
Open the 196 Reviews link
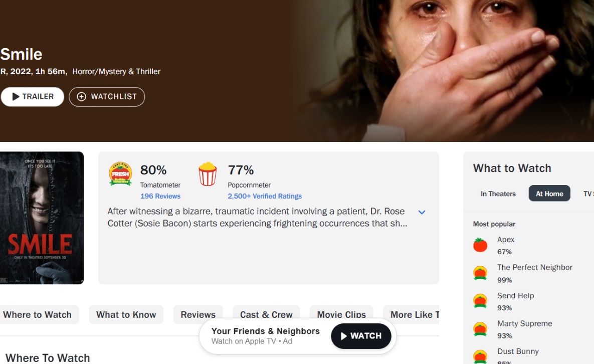[x=160, y=196]
